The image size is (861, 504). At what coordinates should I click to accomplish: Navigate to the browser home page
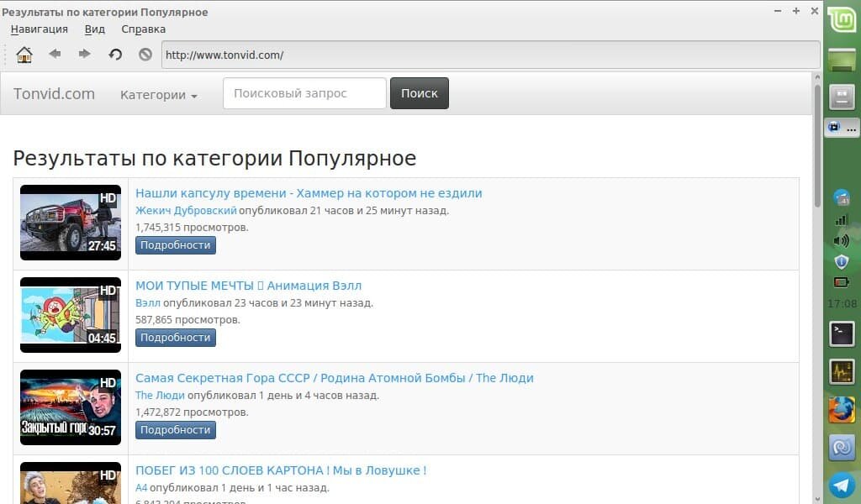point(24,54)
